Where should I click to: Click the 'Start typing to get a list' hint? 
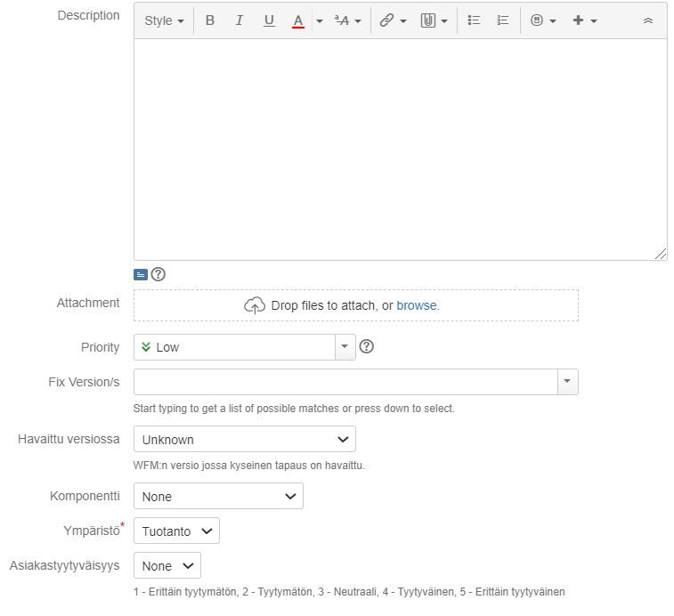(294, 409)
